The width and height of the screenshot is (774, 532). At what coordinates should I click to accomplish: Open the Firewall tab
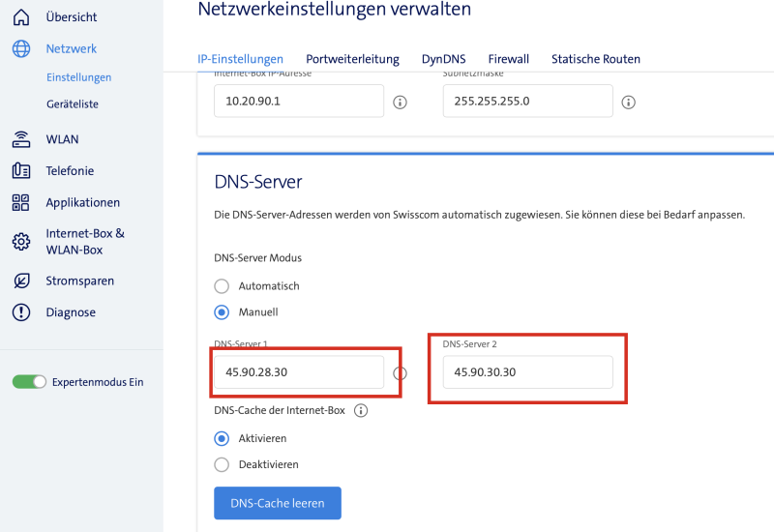(508, 59)
